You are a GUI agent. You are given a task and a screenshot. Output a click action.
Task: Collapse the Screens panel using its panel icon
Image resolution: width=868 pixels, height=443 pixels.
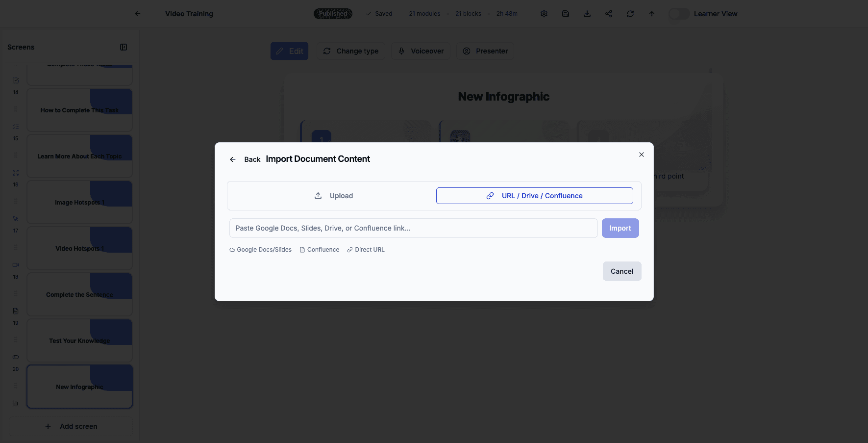[x=124, y=47]
